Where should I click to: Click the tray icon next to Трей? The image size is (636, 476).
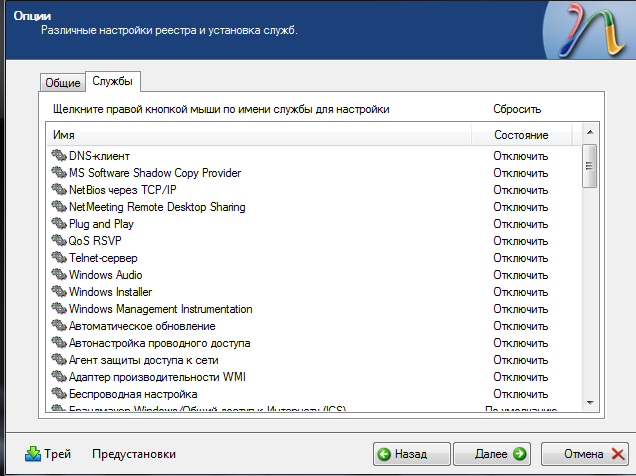coord(33,453)
